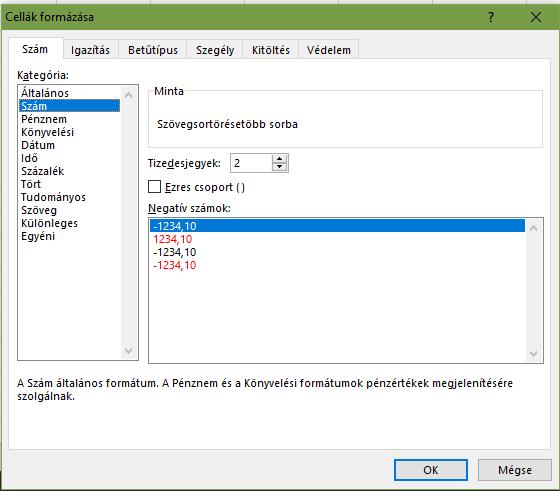
Task: Select the Tört category
Action: pyautogui.click(x=70, y=184)
